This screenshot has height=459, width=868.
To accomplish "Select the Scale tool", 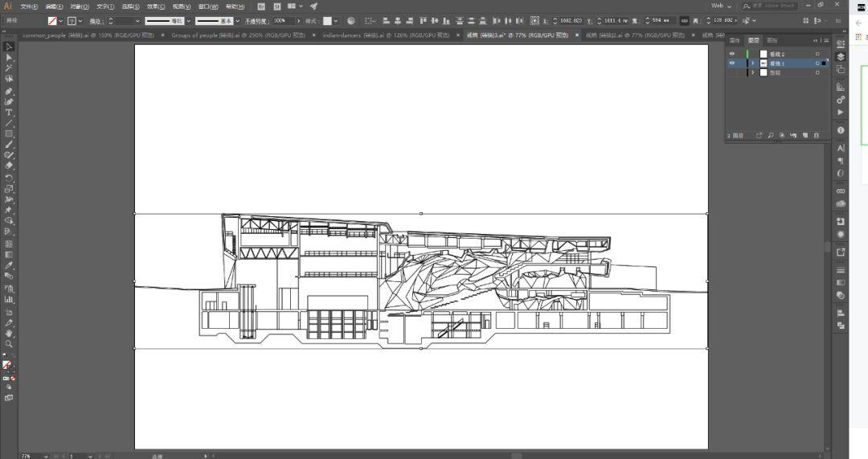I will 9,189.
